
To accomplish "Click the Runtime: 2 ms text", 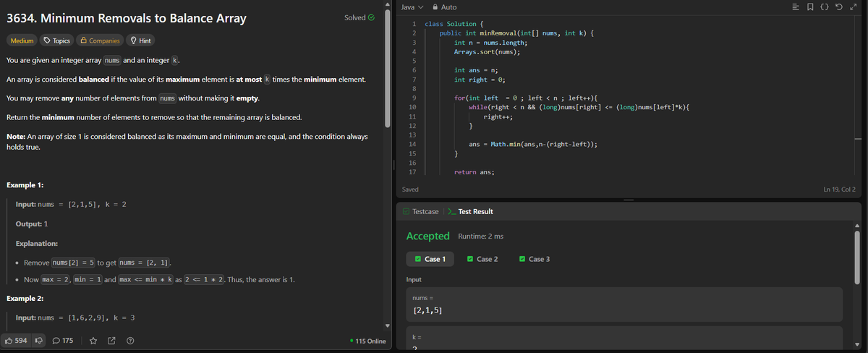I will pyautogui.click(x=481, y=237).
